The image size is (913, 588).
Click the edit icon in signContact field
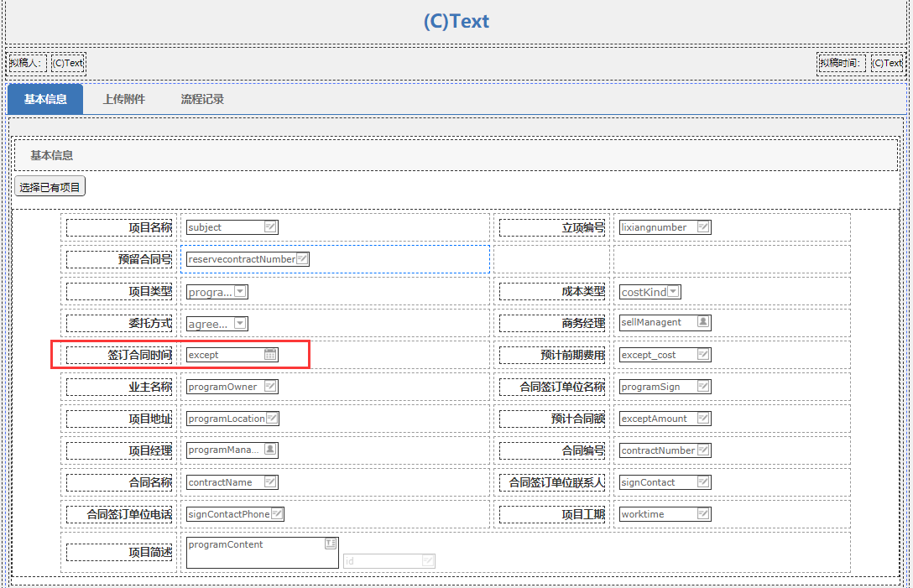coord(703,482)
